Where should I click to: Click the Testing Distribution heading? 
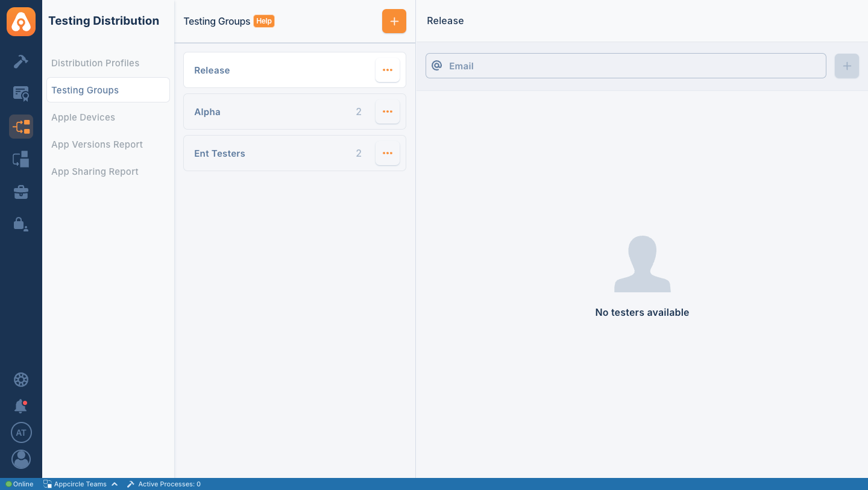104,20
